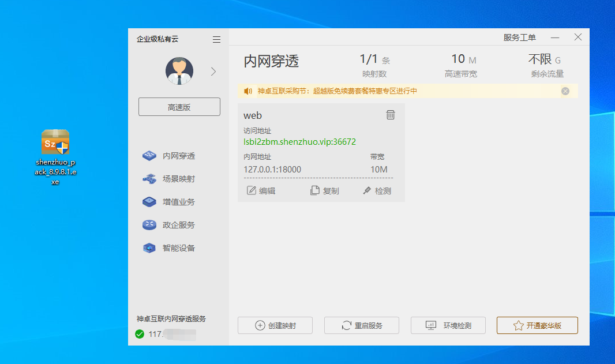This screenshot has width=615, height=364.
Task: Click the 高速版 label under the avatar
Action: tap(179, 107)
